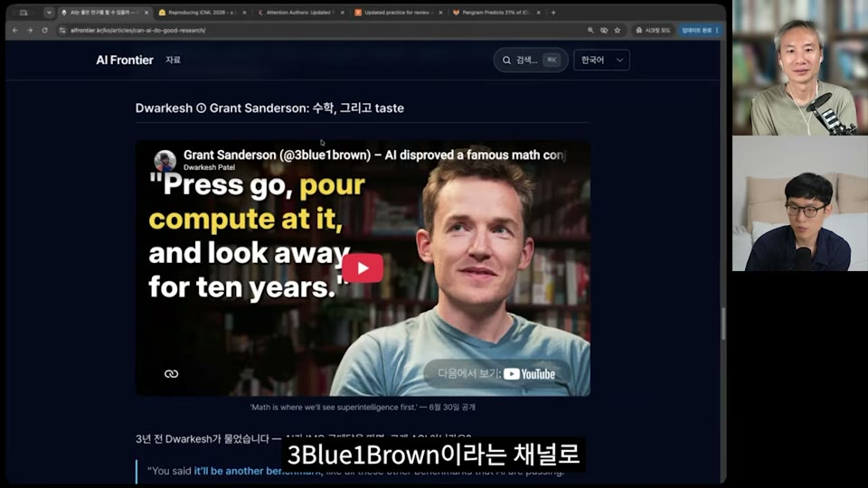Click the crossed-out eye icon in address bar
This screenshot has width=868, height=488.
point(604,31)
